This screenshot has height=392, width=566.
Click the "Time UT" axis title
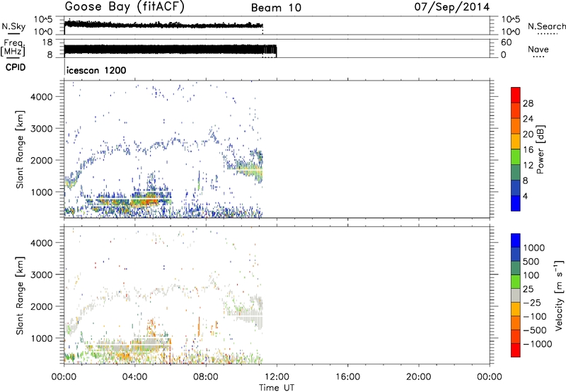(277, 388)
